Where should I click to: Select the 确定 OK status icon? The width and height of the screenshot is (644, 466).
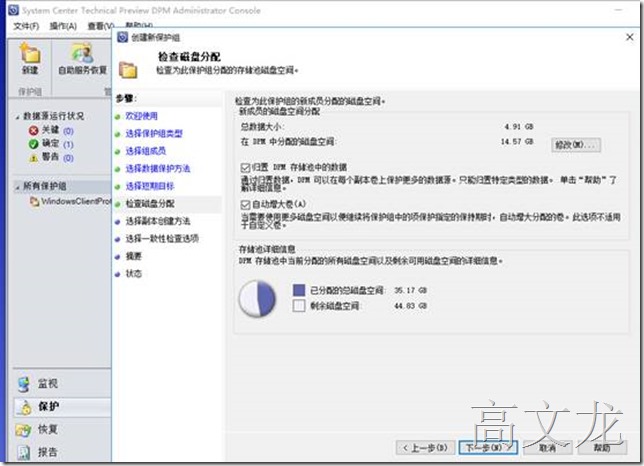(x=33, y=144)
